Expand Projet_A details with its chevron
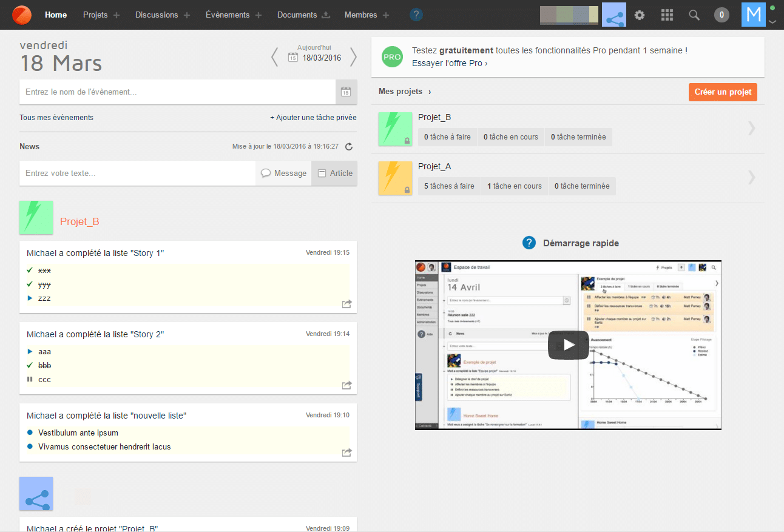The height and width of the screenshot is (532, 784). 751,178
